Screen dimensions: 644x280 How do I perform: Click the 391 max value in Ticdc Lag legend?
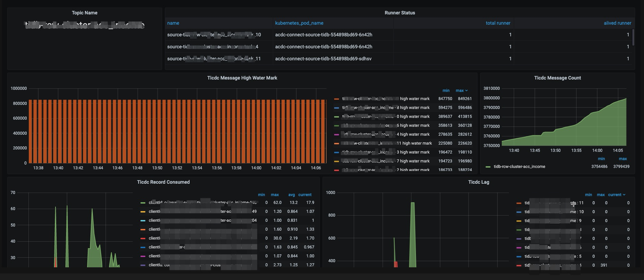(x=604, y=265)
